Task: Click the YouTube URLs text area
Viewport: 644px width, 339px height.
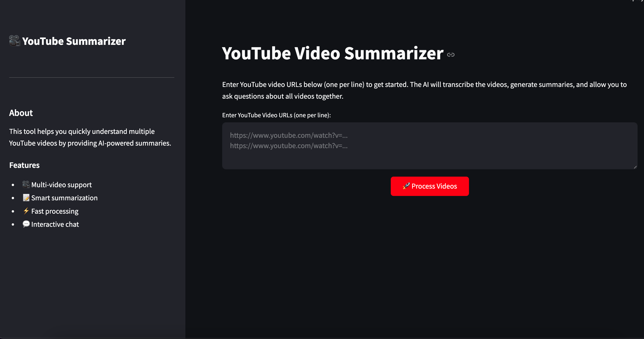Action: 429,146
